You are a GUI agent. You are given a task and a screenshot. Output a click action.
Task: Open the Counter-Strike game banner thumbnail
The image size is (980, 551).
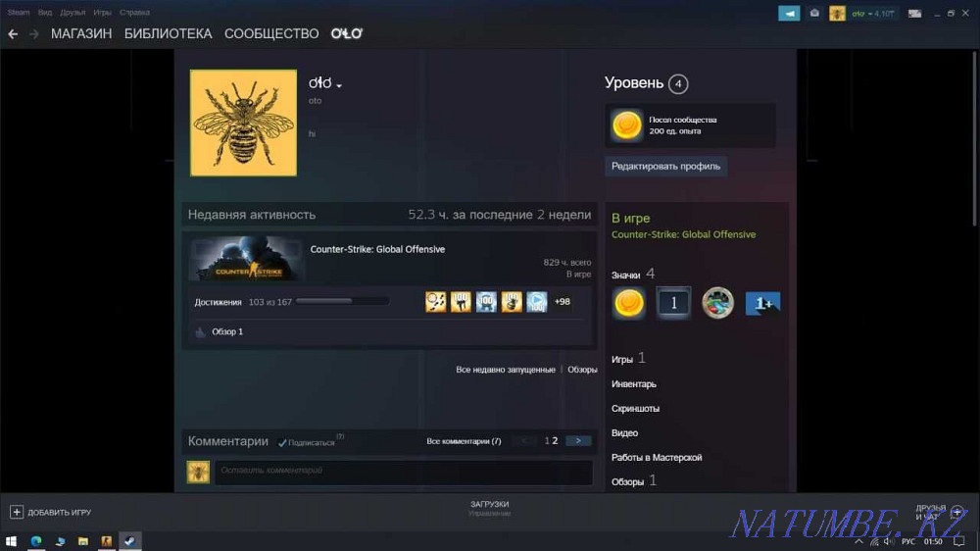[x=246, y=258]
